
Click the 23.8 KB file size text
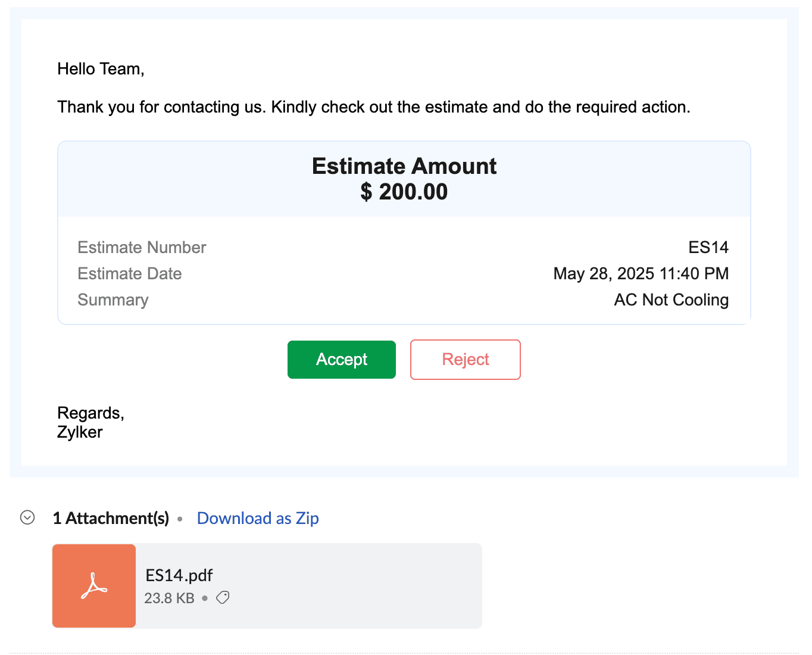(169, 598)
